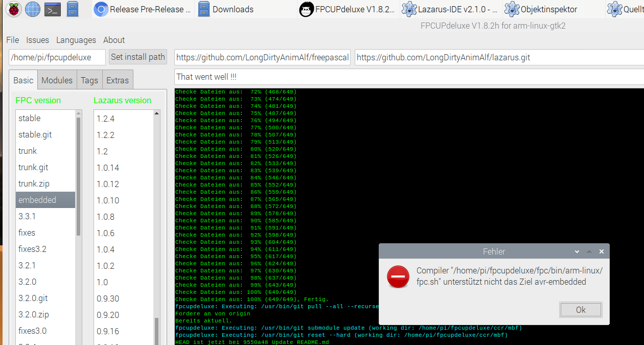Select '1.0.10' in Lazarus version list
Viewport: 644px width, 345px height.
click(124, 200)
